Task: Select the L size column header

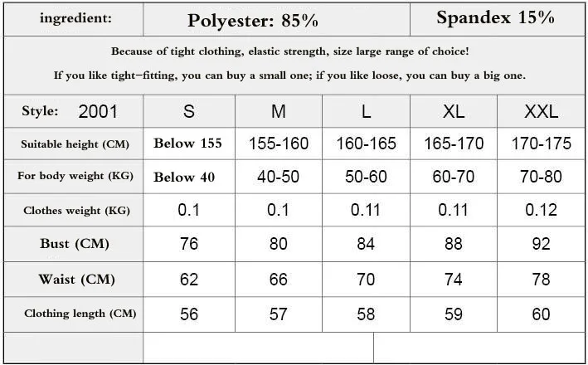Action: (x=366, y=111)
